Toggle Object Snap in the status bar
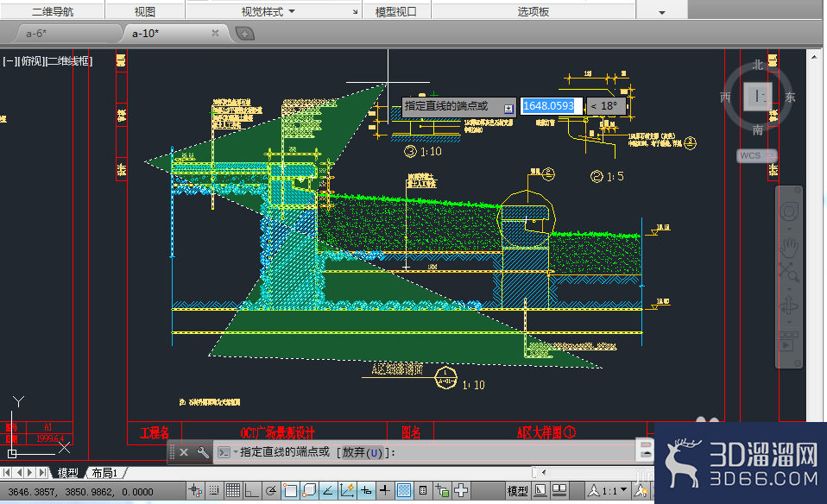The height and width of the screenshot is (504, 827). tap(289, 491)
